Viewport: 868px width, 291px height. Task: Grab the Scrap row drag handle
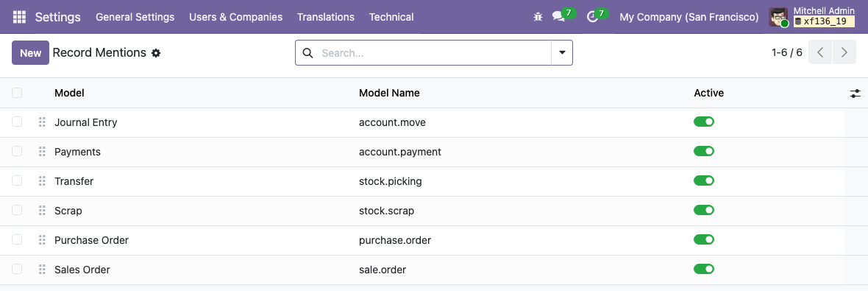click(42, 211)
